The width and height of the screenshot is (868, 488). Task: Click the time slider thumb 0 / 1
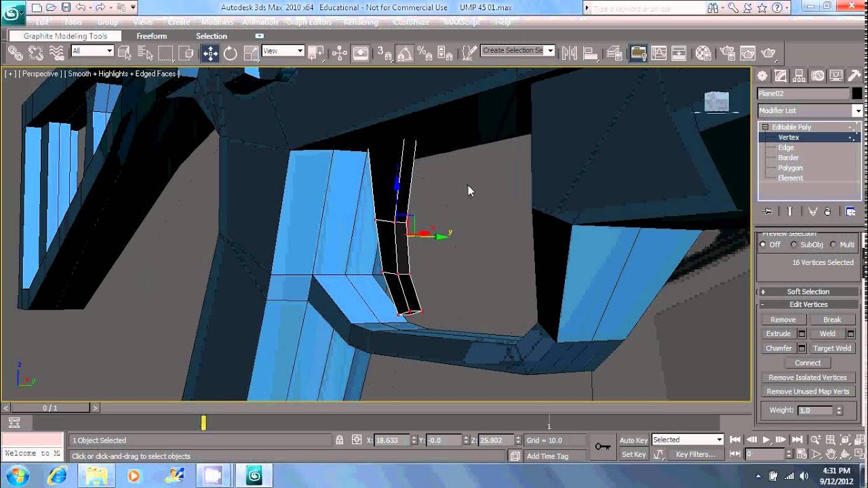point(50,408)
